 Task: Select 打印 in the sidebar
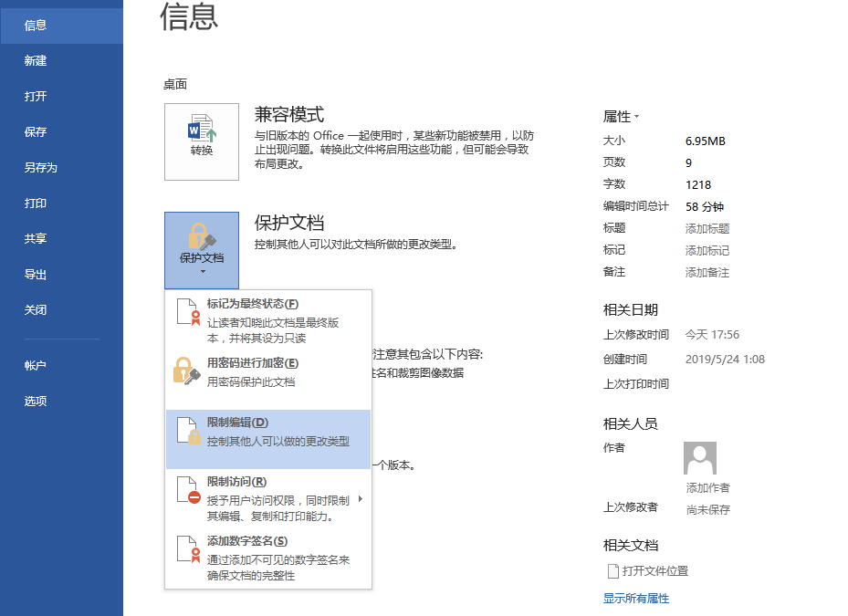(35, 203)
